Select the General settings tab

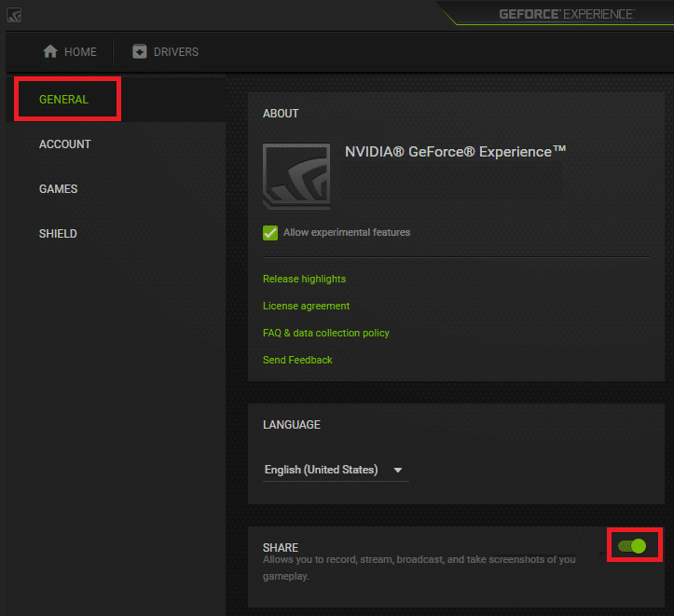pos(63,100)
